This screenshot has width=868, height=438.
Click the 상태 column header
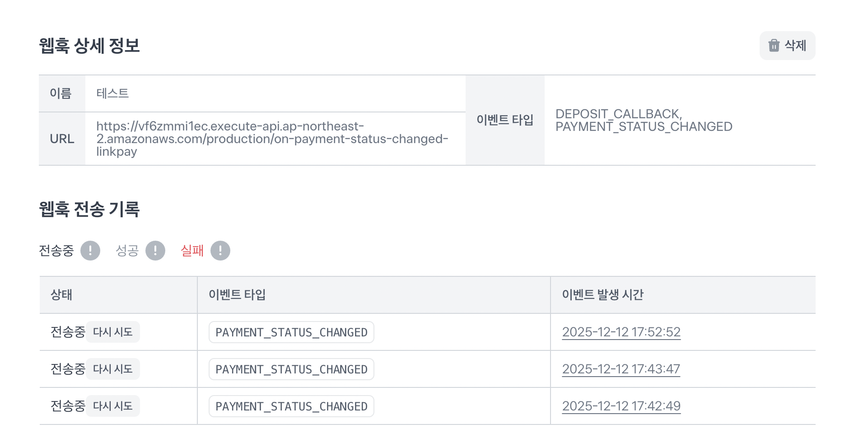click(61, 295)
